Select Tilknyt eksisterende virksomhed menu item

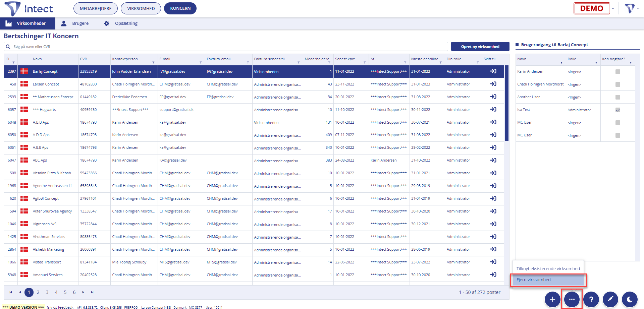548,268
